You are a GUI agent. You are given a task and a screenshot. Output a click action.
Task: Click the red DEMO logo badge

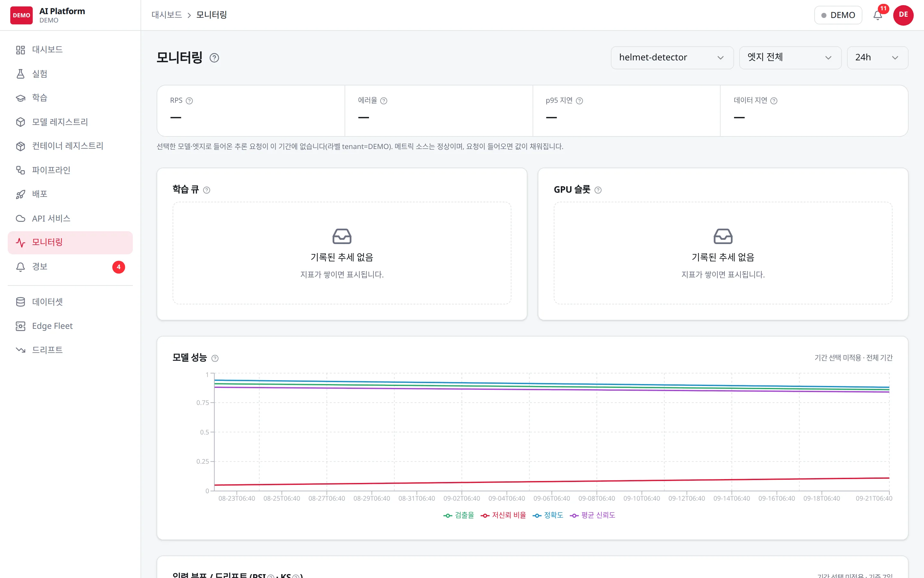click(21, 15)
